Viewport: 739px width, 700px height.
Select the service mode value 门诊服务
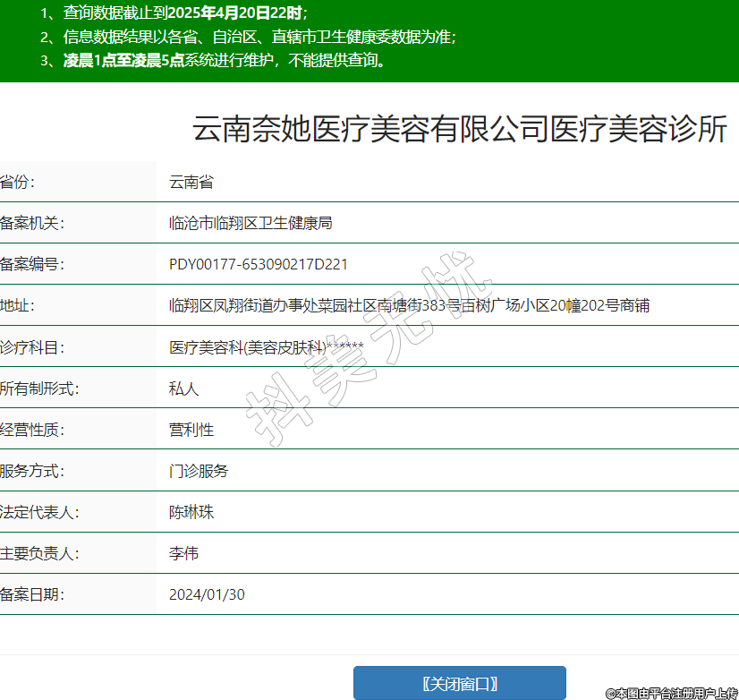click(x=199, y=471)
